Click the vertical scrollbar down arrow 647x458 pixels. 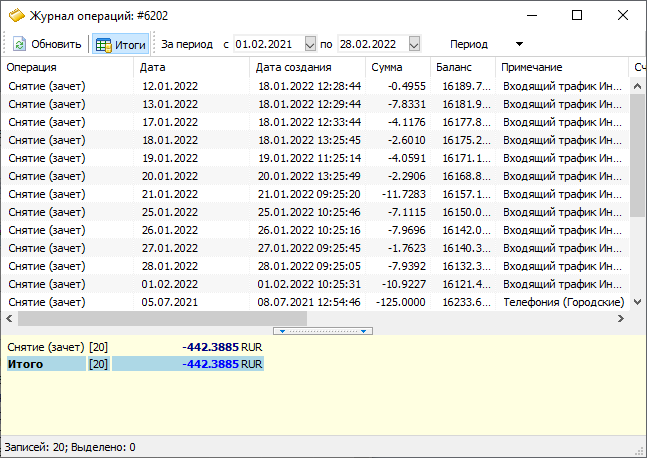[637, 302]
